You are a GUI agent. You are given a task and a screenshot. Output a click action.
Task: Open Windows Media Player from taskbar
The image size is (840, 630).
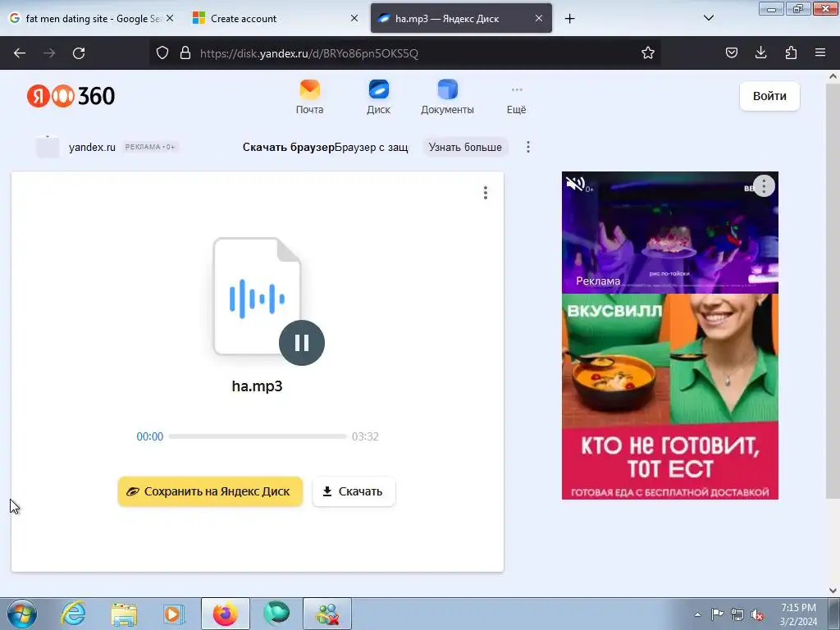pos(174,614)
